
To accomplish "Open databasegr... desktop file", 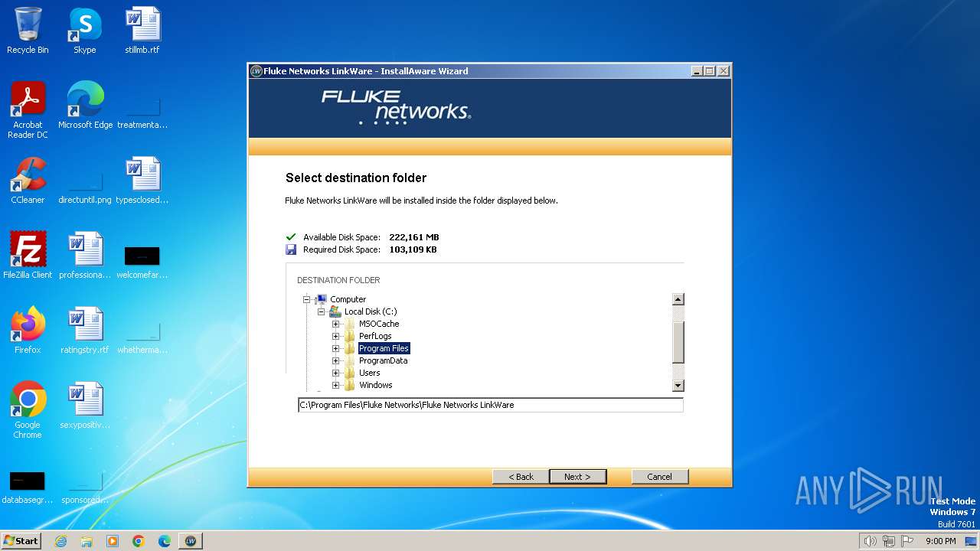I will pos(28,485).
